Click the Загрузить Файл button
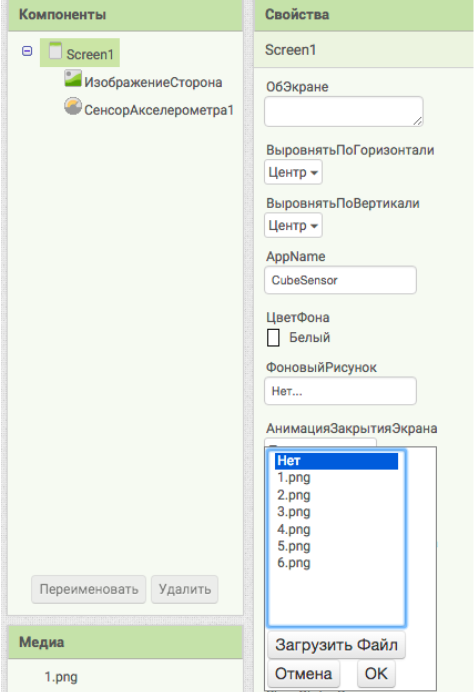Viewport: 475px width, 692px height. (336, 645)
